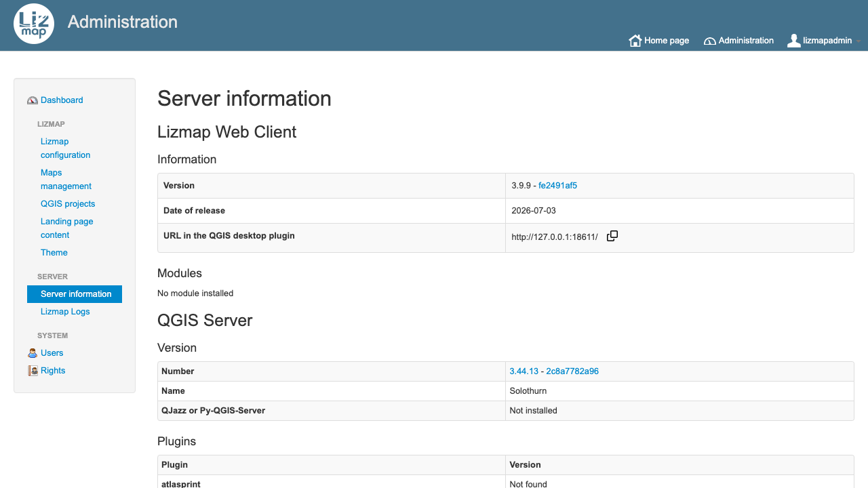Open the Administration link in the header
This screenshot has width=868, height=488.
(x=738, y=41)
